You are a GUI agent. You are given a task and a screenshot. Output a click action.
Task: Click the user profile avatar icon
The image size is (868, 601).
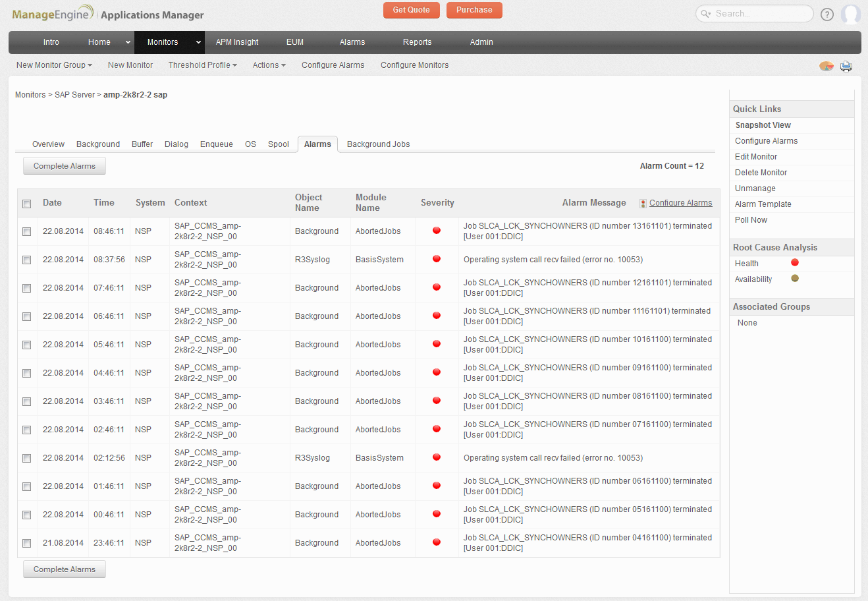click(851, 14)
